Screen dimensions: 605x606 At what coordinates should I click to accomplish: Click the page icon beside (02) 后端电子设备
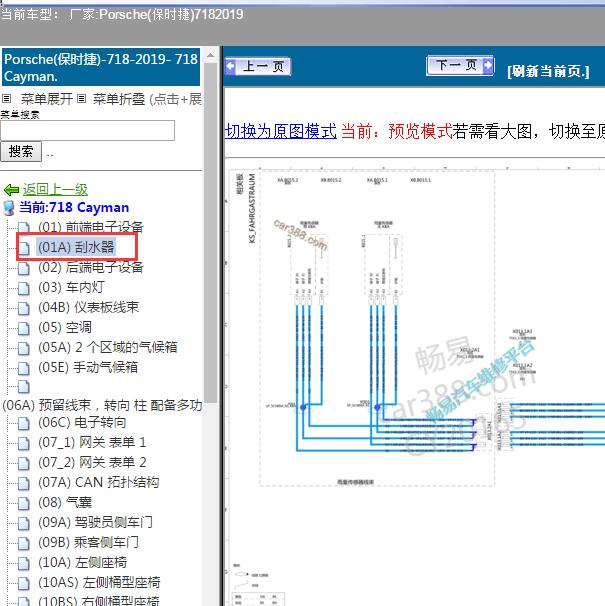coord(24,268)
